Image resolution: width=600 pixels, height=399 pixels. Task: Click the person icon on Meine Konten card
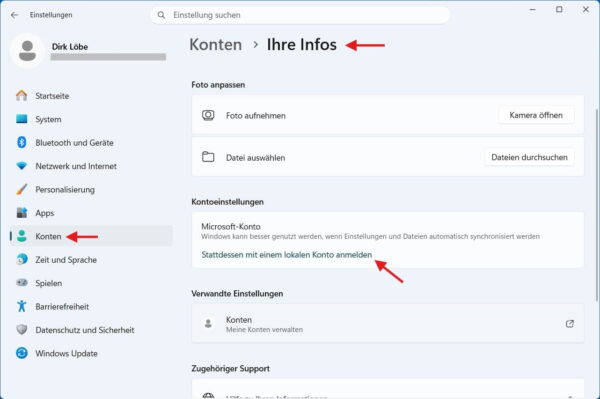pyautogui.click(x=208, y=324)
